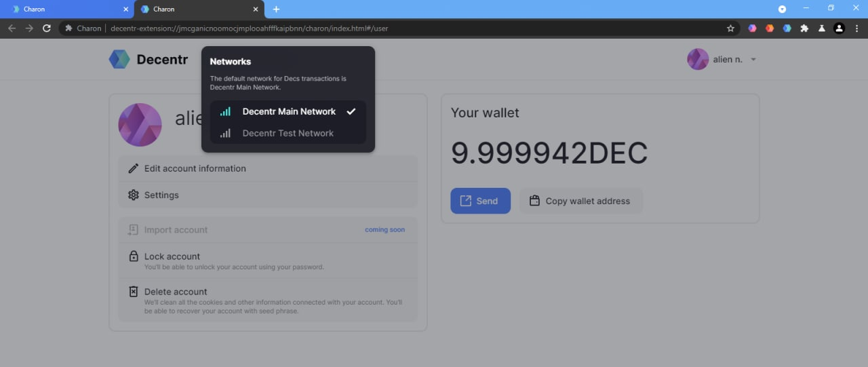Expand the alien n. user dropdown arrow

(x=753, y=59)
